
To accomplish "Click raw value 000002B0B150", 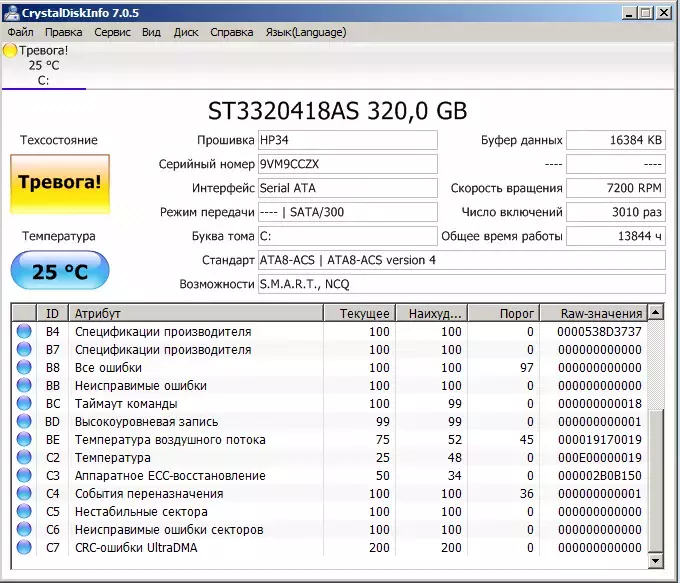I will (x=599, y=475).
